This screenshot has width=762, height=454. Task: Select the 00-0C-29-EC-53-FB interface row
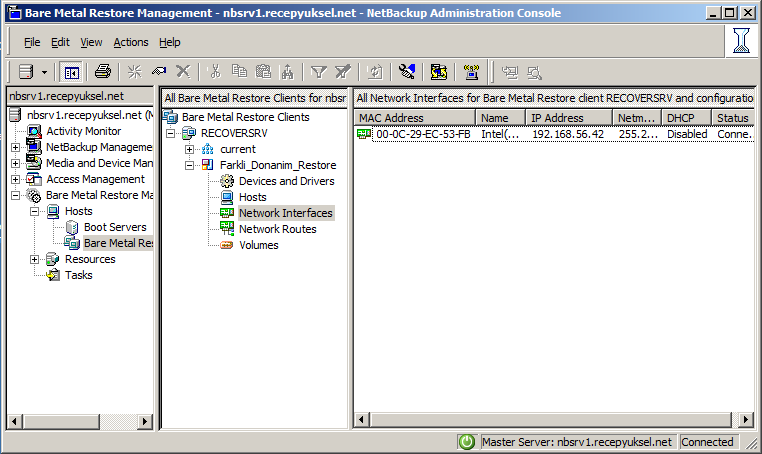[x=554, y=134]
